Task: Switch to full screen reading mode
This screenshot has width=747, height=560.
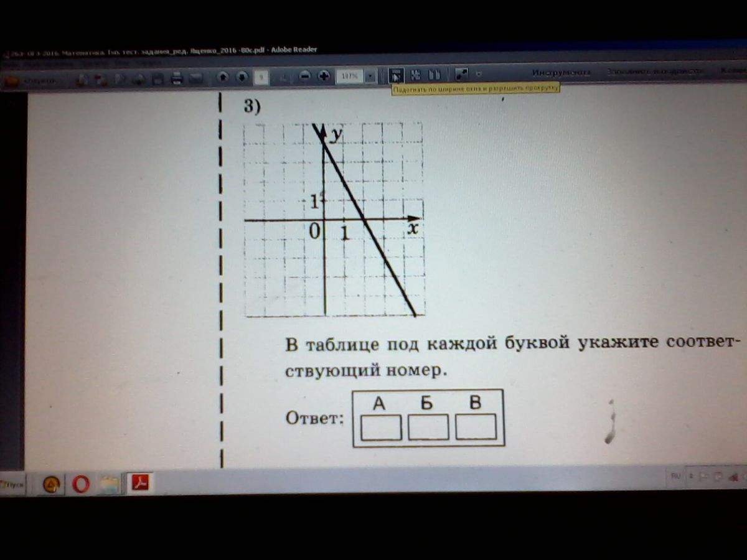Action: pos(462,75)
